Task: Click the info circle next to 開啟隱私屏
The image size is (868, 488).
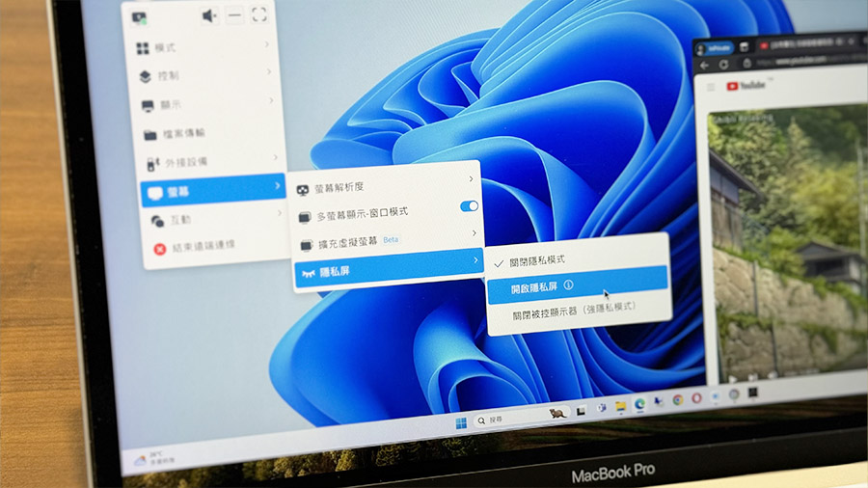Action: tap(568, 285)
